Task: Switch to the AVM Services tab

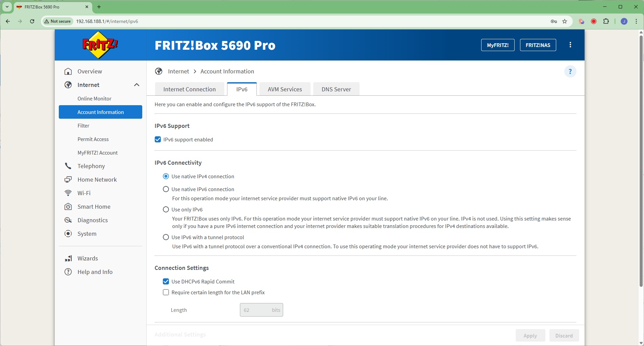Action: pos(285,89)
